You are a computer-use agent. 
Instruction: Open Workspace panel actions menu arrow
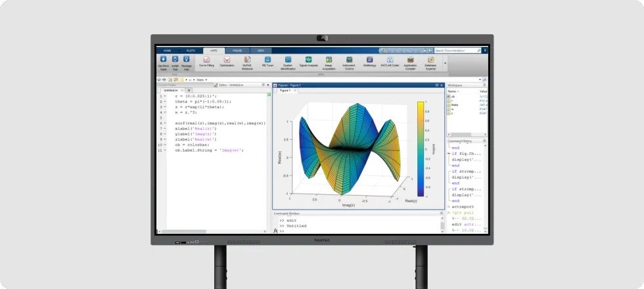[x=485, y=85]
